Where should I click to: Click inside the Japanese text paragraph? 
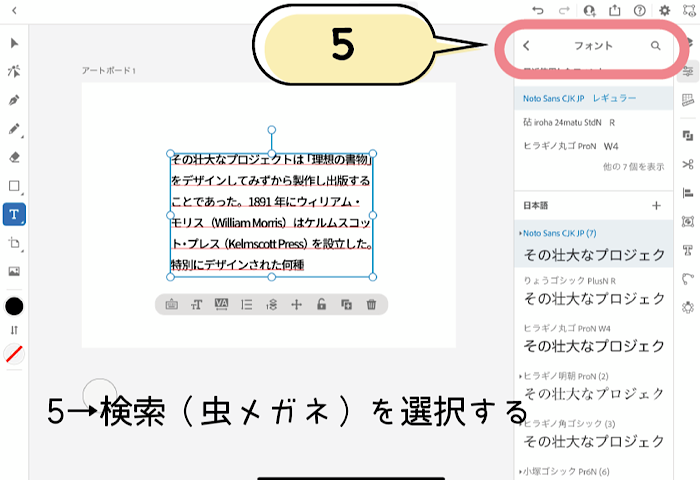pos(271,213)
